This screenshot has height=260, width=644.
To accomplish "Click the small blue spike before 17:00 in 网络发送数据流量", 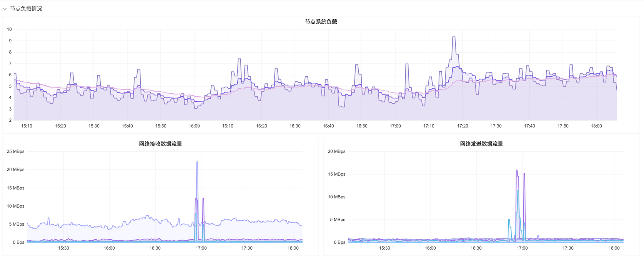I will coord(509,220).
